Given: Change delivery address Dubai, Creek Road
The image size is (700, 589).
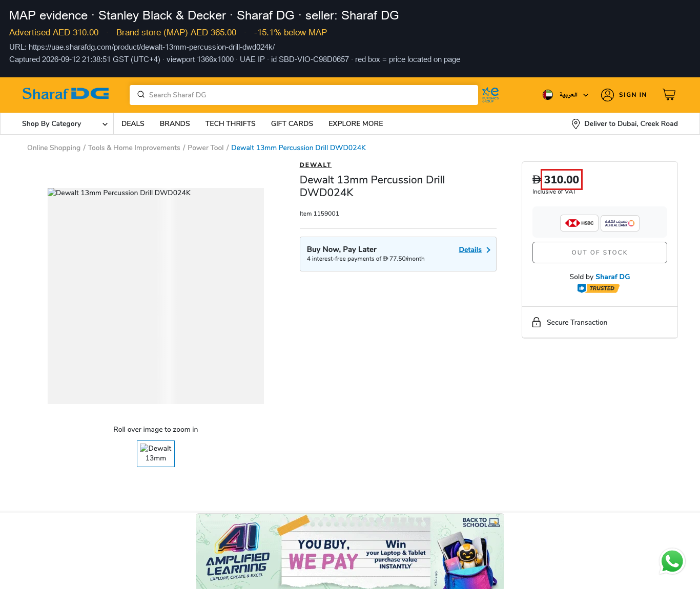Looking at the screenshot, I should coord(631,124).
